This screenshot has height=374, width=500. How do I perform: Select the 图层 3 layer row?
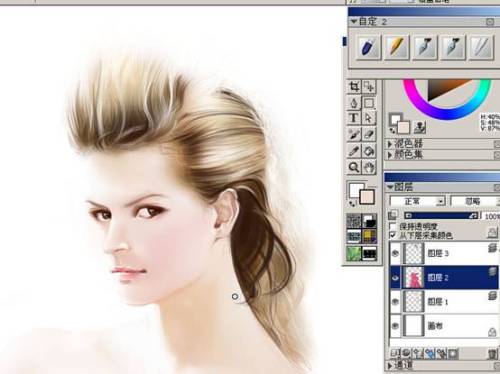tap(445, 254)
